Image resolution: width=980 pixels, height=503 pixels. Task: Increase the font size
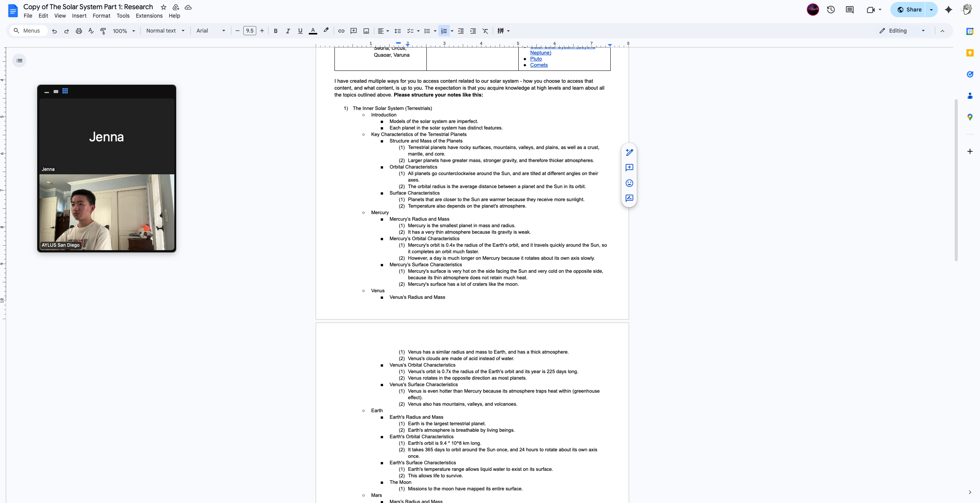click(x=262, y=31)
